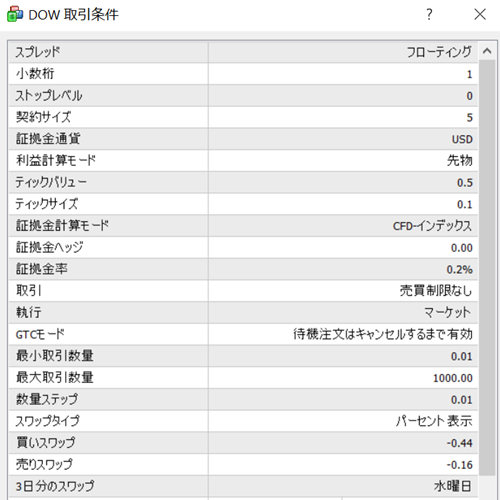The width and height of the screenshot is (500, 500).
Task: Click the scrollbar up arrow
Action: click(x=487, y=51)
